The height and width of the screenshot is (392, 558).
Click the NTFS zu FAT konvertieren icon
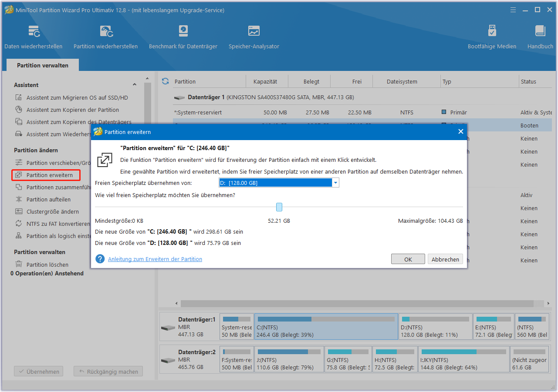[19, 224]
